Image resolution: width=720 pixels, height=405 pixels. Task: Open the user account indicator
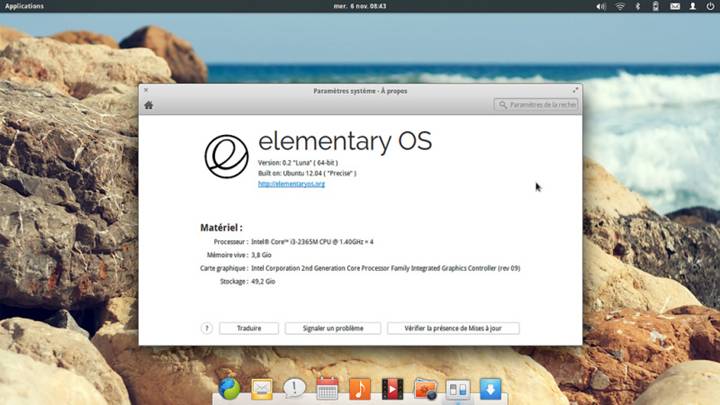(x=692, y=6)
